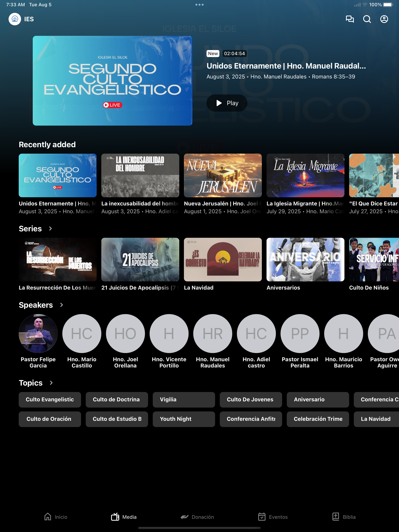Expand the Speakers section chevron
This screenshot has height=532, width=399.
tap(61, 305)
